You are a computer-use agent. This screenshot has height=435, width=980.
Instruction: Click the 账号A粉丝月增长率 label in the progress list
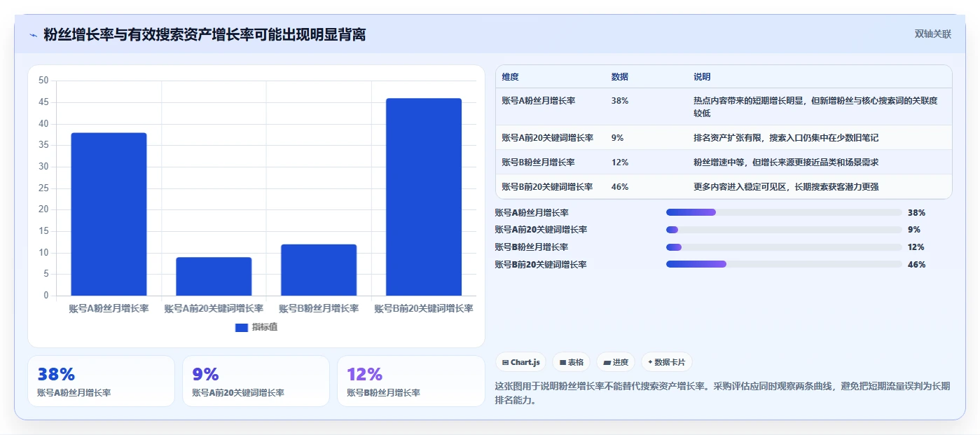(x=532, y=212)
